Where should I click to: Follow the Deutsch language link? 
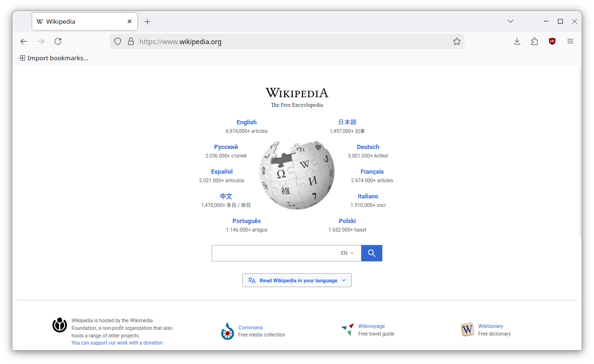click(368, 147)
